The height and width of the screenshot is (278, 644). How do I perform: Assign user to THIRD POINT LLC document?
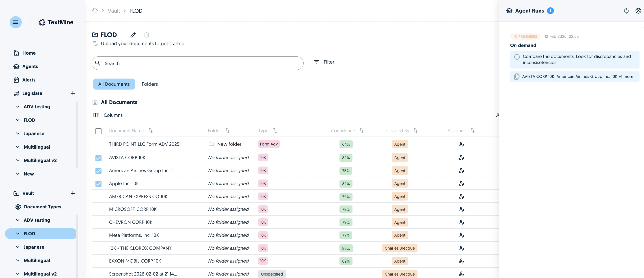point(462,144)
